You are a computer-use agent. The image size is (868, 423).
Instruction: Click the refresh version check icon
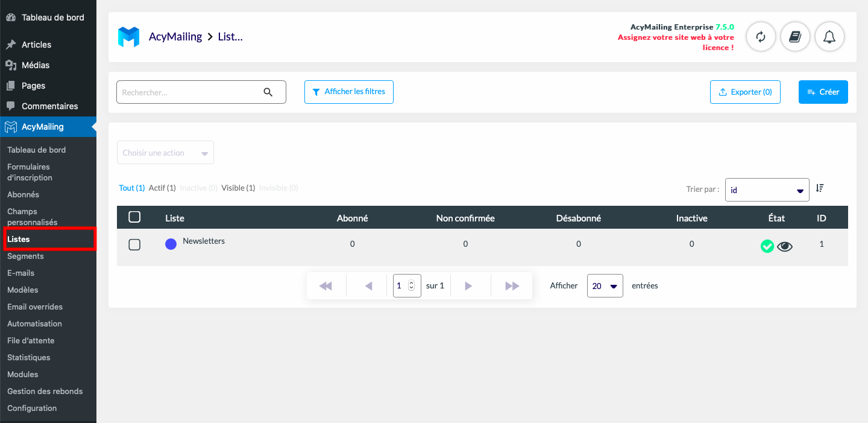(761, 37)
